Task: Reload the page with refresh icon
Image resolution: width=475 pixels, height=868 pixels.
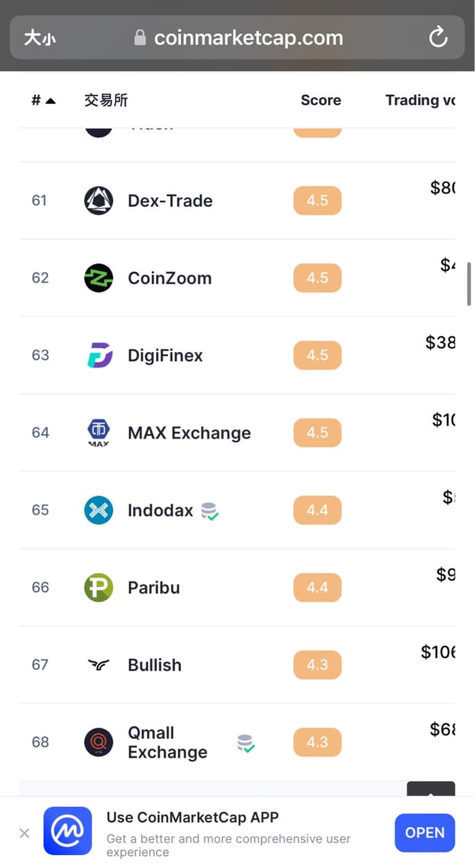Action: [x=438, y=37]
